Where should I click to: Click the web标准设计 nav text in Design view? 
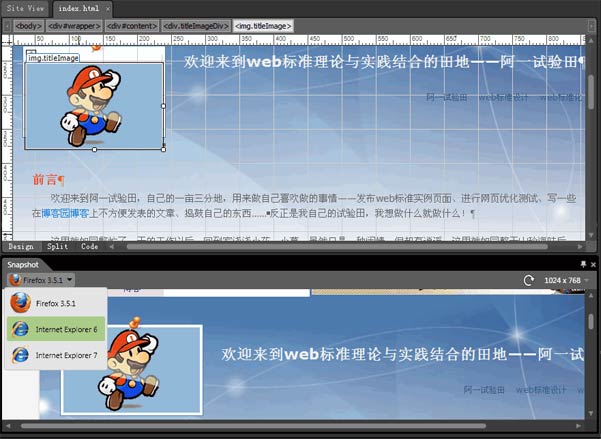tap(503, 97)
